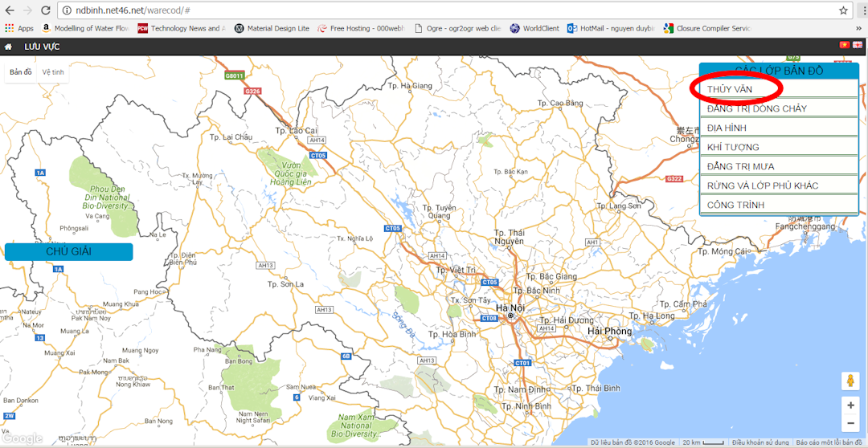Viewport: 868px width, 448px height.
Task: Zoom in the map with plus button
Action: point(850,405)
